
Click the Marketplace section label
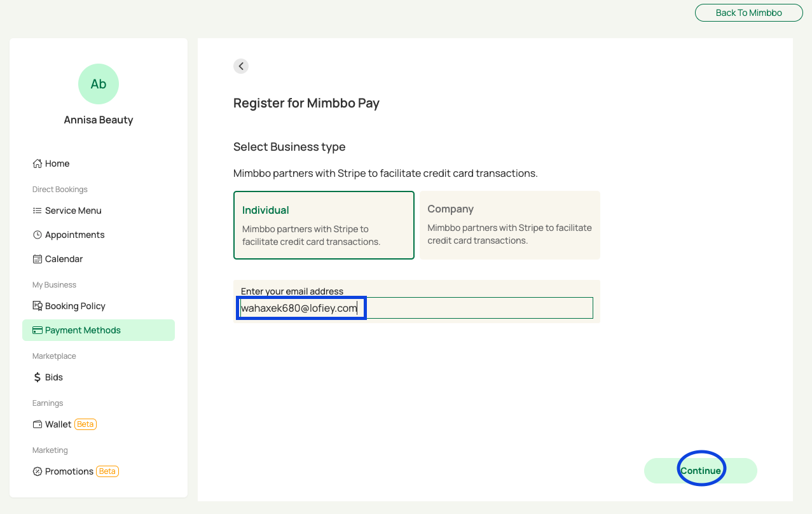pyautogui.click(x=54, y=356)
